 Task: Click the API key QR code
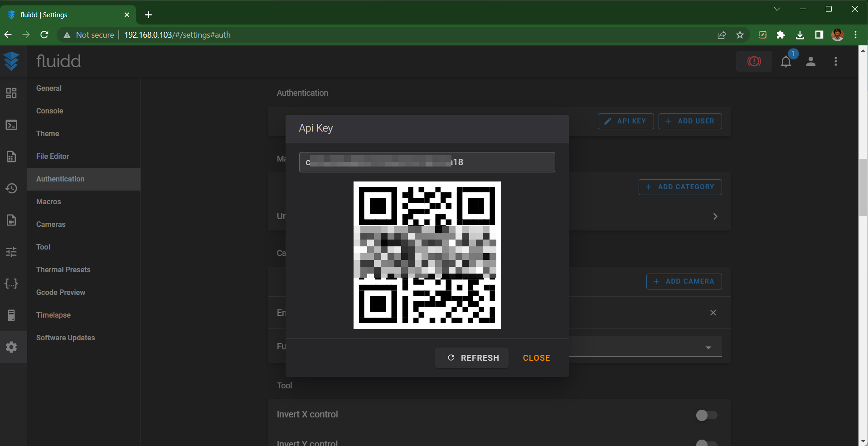coord(427,255)
